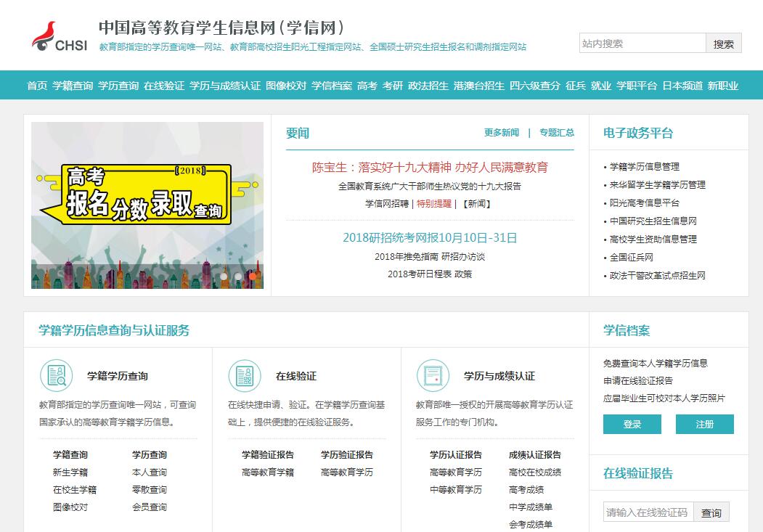The width and height of the screenshot is (763, 532).
Task: Open the 高校学生资助信息管理 link
Action: pos(653,240)
